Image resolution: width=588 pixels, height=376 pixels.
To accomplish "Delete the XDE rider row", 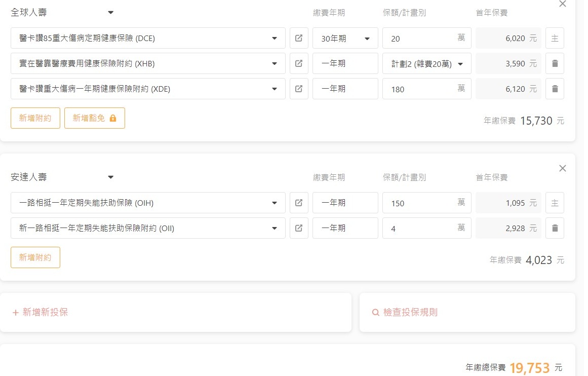I will (x=555, y=89).
